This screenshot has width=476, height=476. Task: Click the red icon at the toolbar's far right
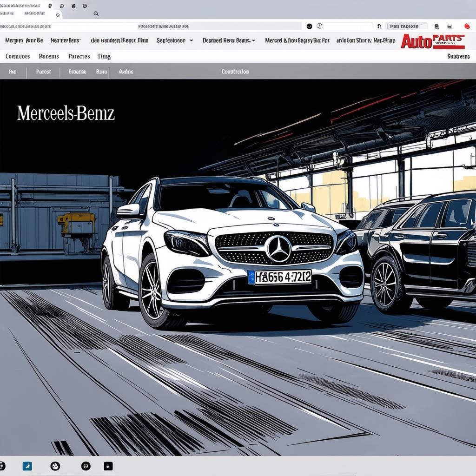click(467, 26)
